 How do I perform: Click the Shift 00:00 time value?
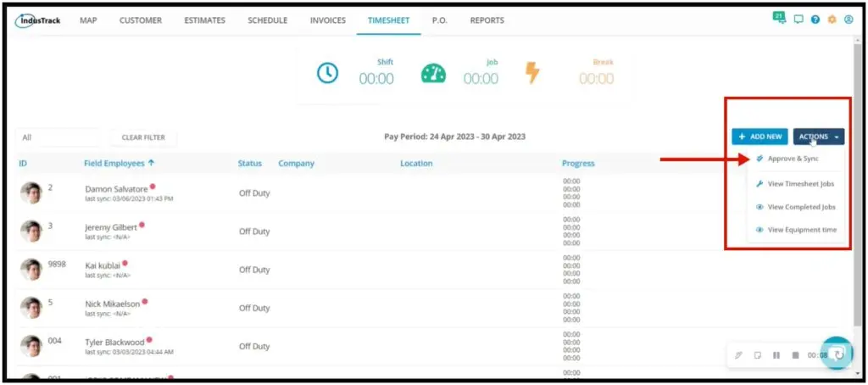point(376,79)
